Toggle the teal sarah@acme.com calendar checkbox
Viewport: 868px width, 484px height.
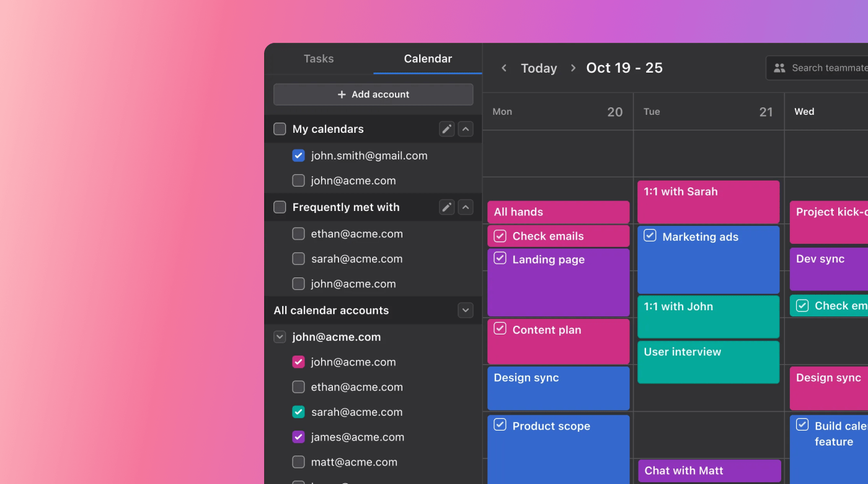coord(298,412)
